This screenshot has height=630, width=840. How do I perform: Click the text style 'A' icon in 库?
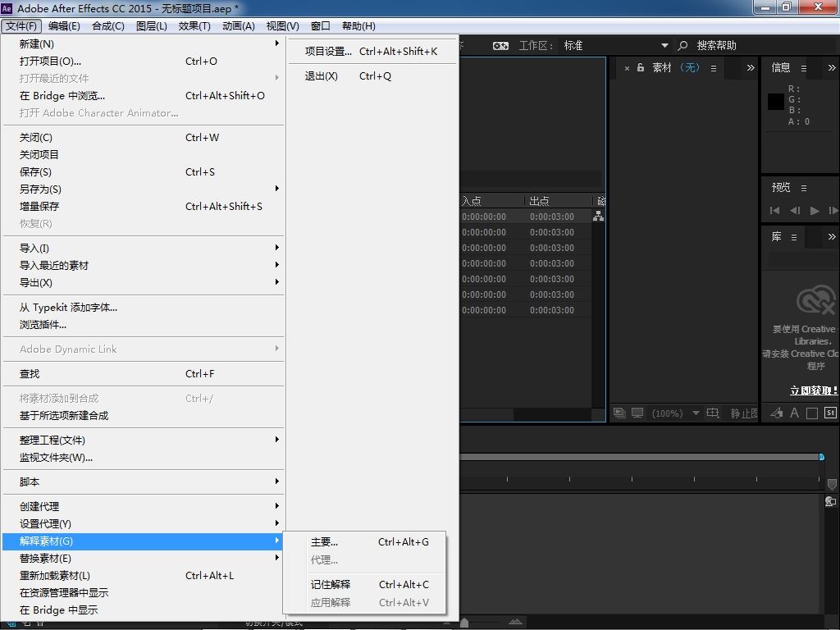click(794, 413)
